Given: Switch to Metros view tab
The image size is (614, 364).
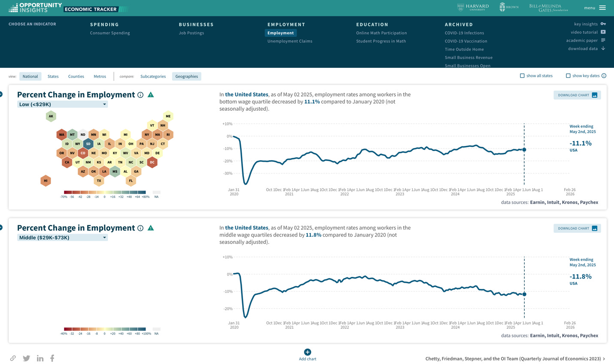Looking at the screenshot, I should click(x=100, y=76).
